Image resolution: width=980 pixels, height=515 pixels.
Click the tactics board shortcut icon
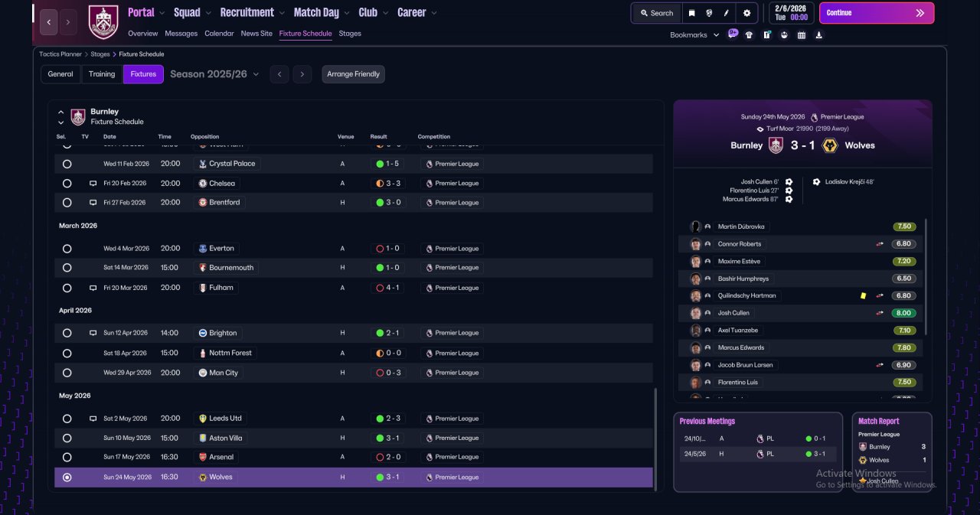click(x=766, y=34)
